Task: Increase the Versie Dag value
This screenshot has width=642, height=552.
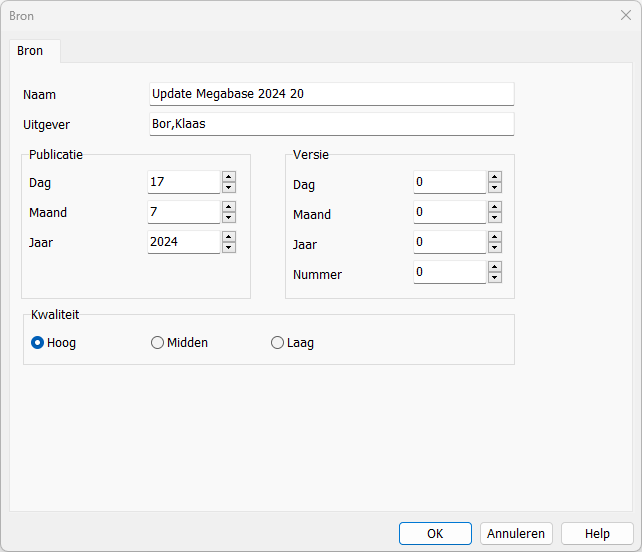Action: [495, 177]
